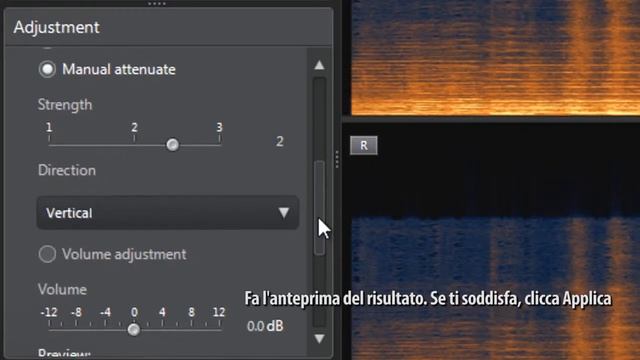Click the 3 mark on Strength slider
Image resolution: width=640 pixels, height=360 pixels.
220,127
